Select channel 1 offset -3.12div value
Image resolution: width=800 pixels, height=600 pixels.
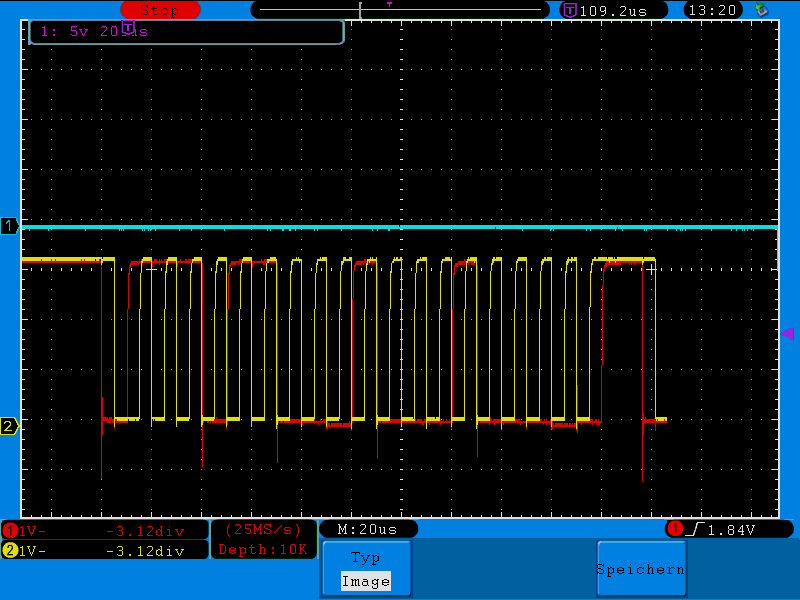point(145,531)
